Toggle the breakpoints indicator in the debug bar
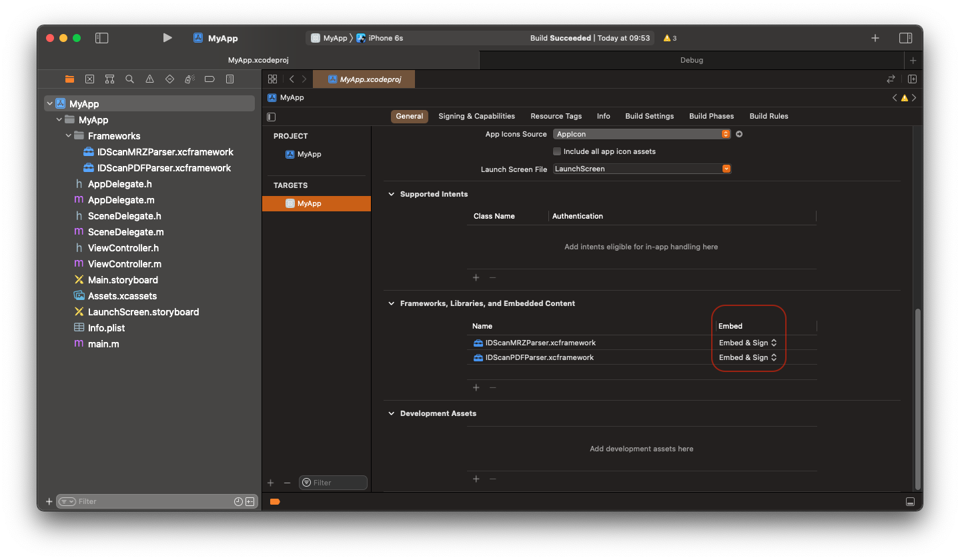 275,501
